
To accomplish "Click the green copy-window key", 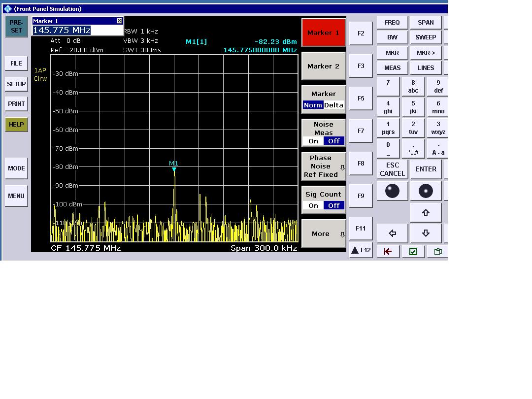I will (x=438, y=251).
